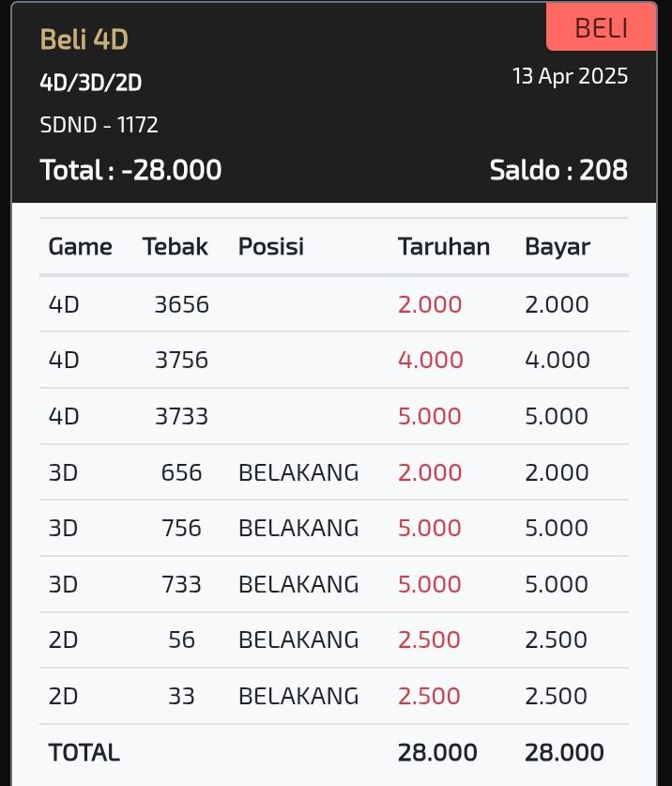Click the 4D/3D/2D label
672x786 pixels.
(91, 83)
